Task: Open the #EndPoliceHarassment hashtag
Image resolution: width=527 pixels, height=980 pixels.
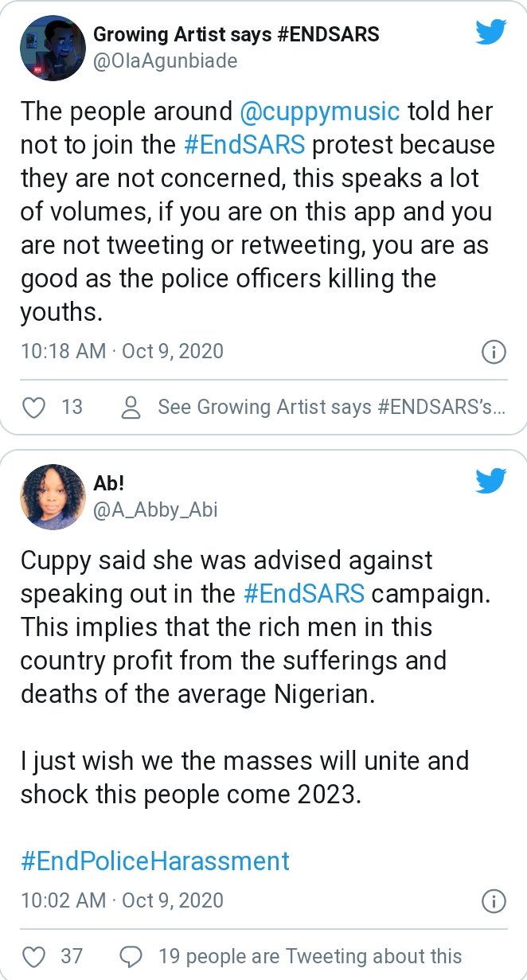Action: pyautogui.click(x=155, y=861)
